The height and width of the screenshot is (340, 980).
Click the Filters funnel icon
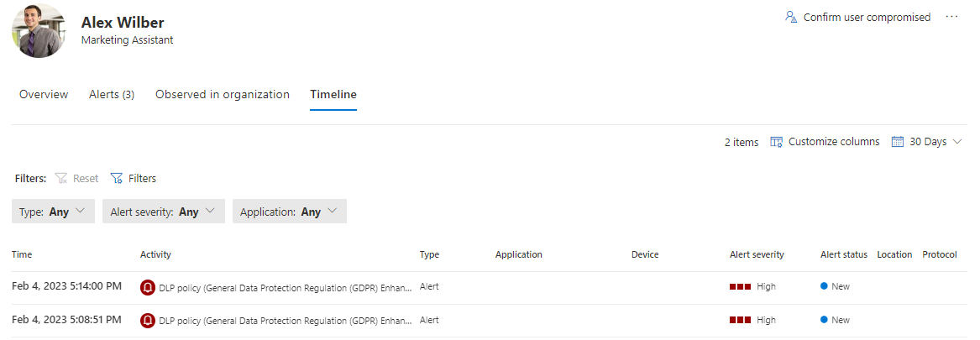click(117, 178)
